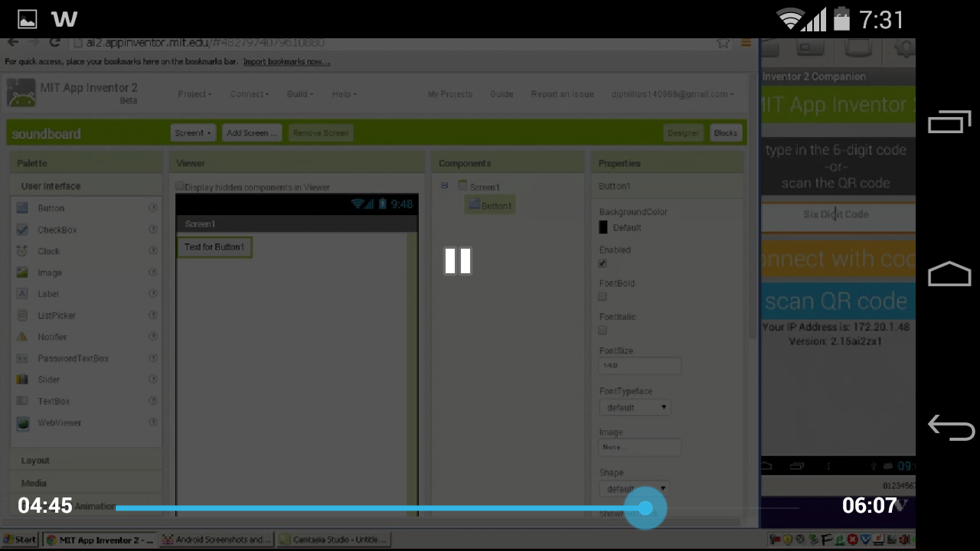
Task: Open the gallery notification icon in status bar
Action: (27, 19)
